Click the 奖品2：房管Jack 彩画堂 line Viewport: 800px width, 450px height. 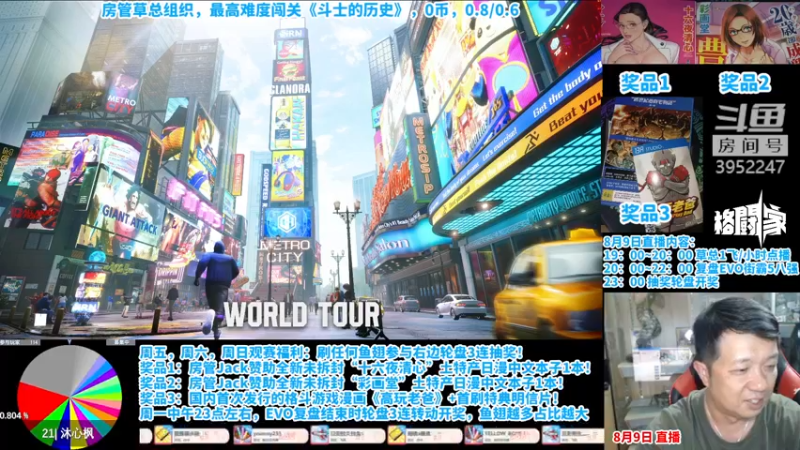352,383
